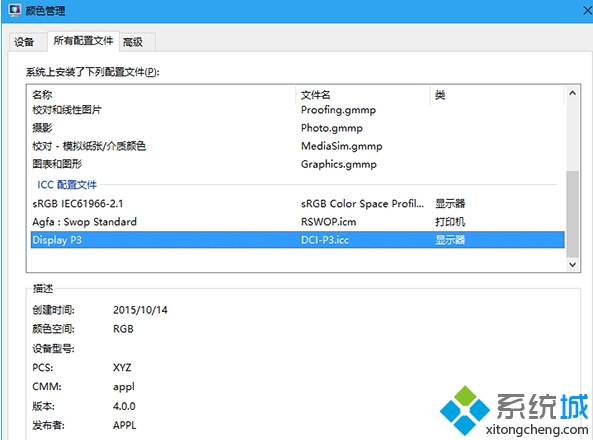593x440 pixels.
Task: Click the MediaSim.gmmp file name
Action: coord(342,146)
